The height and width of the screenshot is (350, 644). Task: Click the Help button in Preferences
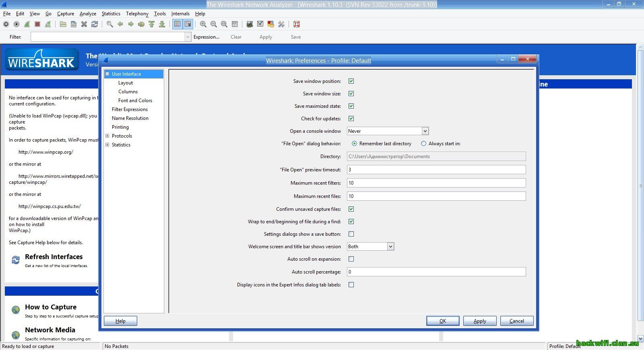point(120,321)
